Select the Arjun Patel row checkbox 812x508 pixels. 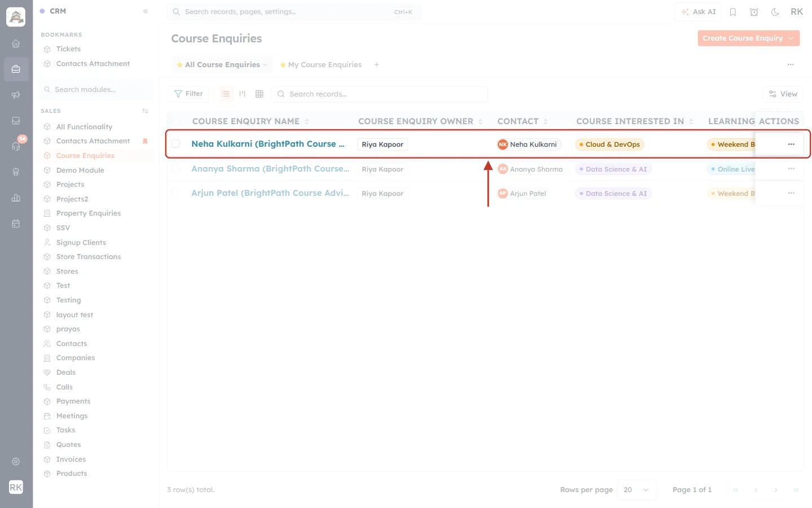176,193
